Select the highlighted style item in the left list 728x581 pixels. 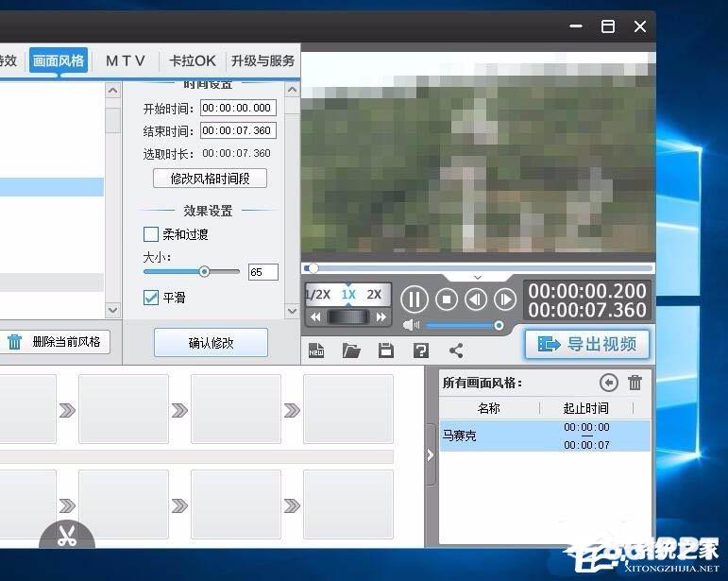(52, 187)
